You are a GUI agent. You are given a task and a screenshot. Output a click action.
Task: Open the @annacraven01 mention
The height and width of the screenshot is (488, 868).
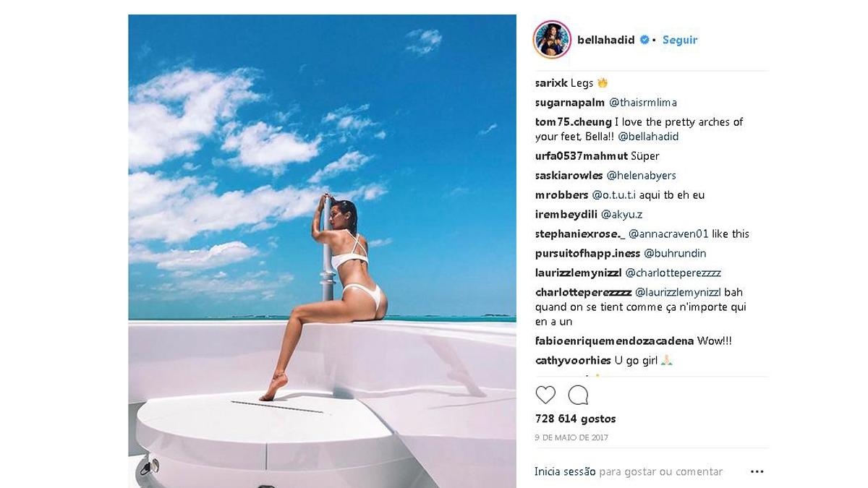click(x=668, y=234)
